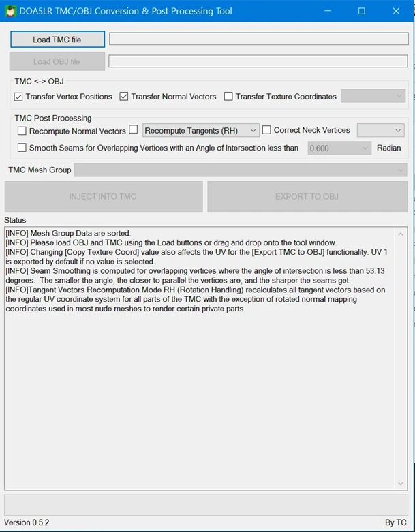Click the Status label
This screenshot has width=415, height=532.
(15, 220)
